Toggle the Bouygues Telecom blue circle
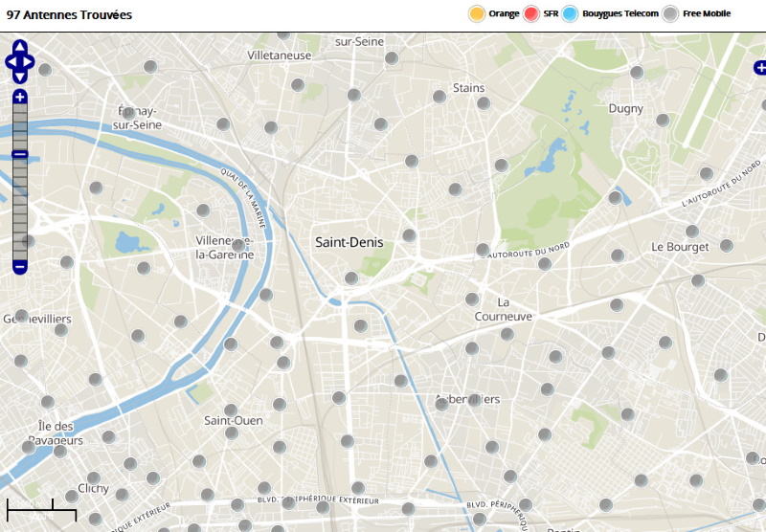 tap(572, 13)
